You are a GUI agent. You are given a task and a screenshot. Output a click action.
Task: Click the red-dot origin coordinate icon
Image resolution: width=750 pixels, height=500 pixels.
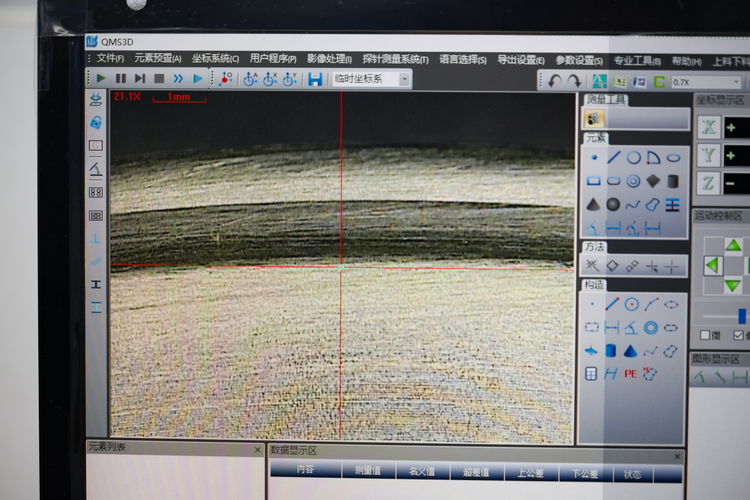[225, 78]
